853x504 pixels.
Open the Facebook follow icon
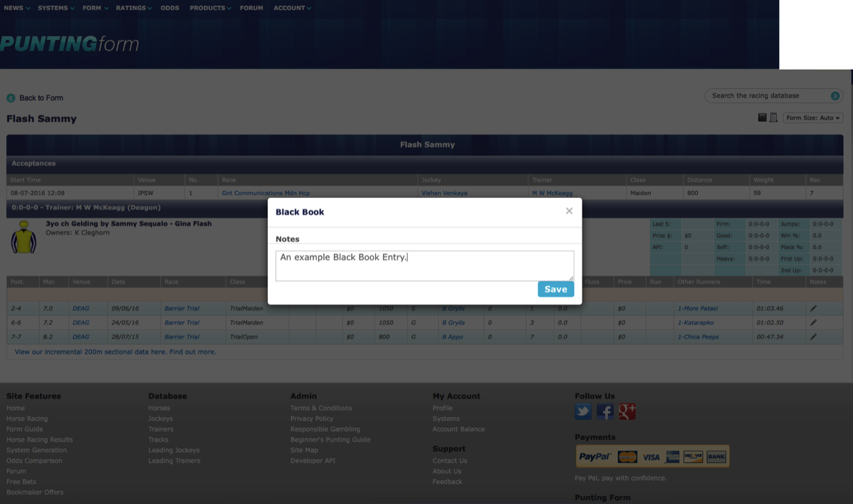[605, 411]
